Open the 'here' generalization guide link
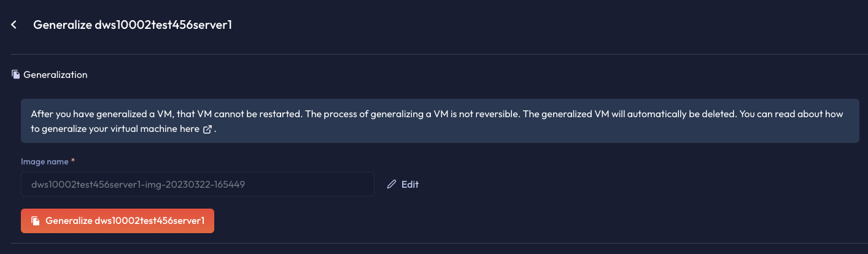The height and width of the screenshot is (254, 868). pyautogui.click(x=191, y=129)
